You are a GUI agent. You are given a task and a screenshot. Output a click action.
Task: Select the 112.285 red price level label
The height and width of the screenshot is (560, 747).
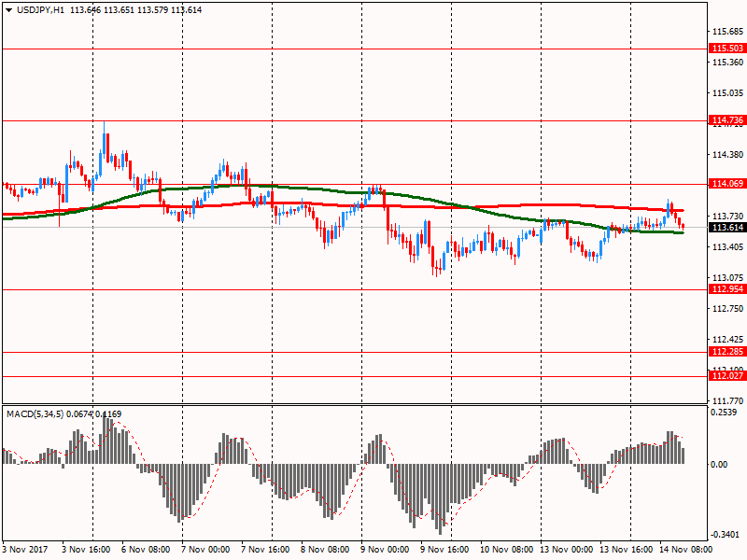coord(727,352)
